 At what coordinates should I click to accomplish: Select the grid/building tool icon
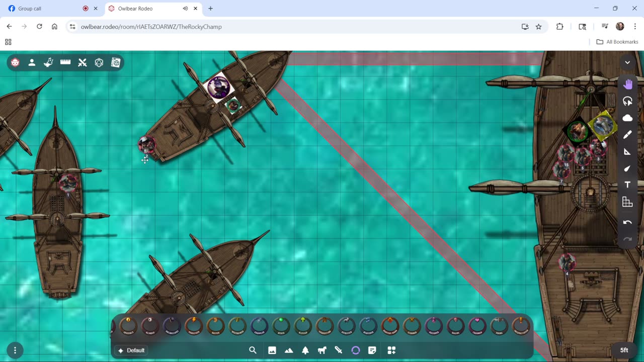click(627, 202)
